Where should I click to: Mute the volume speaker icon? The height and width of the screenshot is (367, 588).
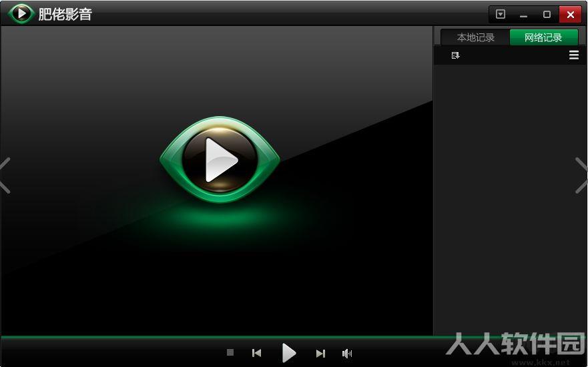pyautogui.click(x=347, y=353)
